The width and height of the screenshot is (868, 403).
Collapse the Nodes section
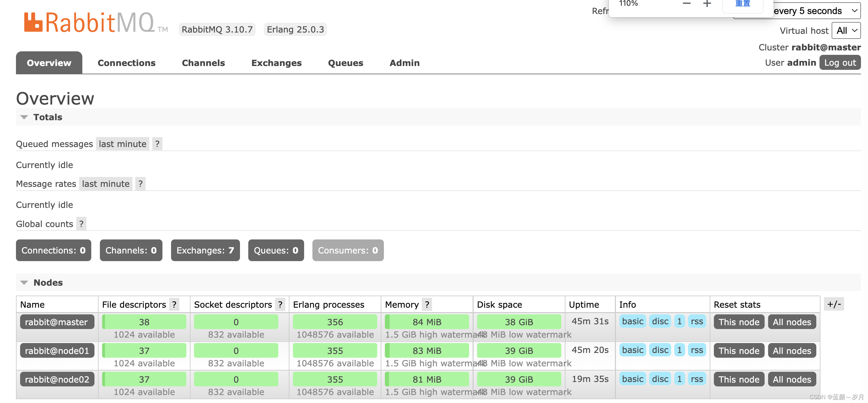coord(24,282)
